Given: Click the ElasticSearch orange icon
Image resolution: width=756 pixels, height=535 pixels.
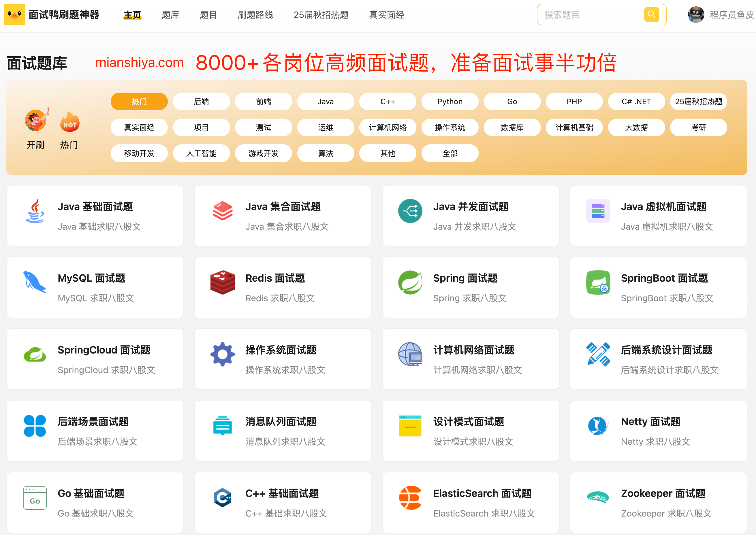Looking at the screenshot, I should click(410, 497).
